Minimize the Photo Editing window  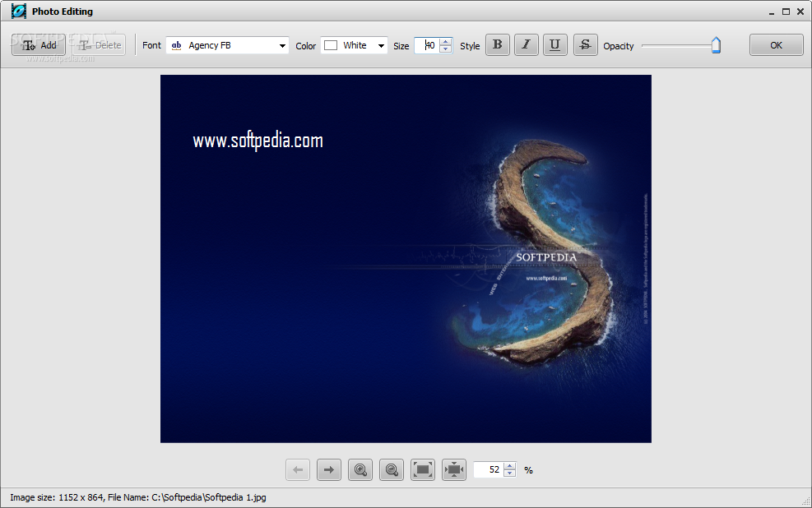point(772,12)
